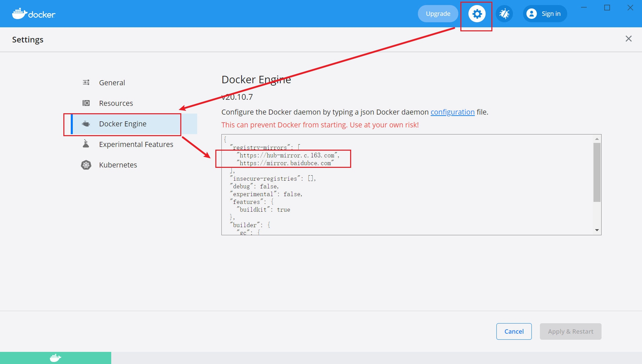
Task: Click the JSON editor scroll down arrow
Action: point(597,230)
